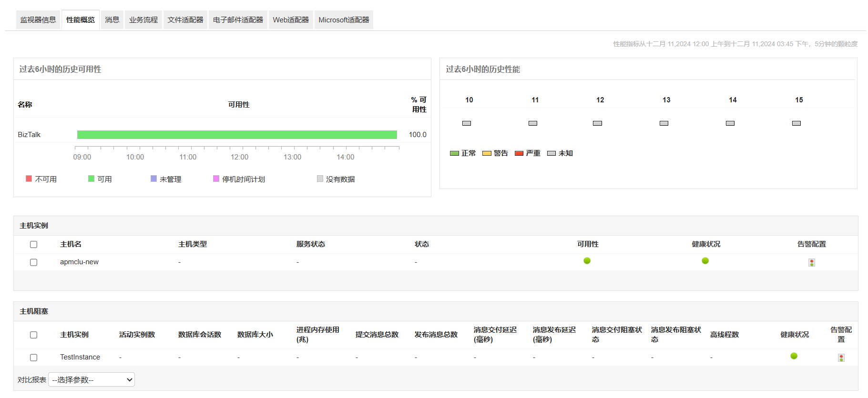Select the Microsoft适配器 tab
Viewport: 868px width, 398px height.
[344, 20]
